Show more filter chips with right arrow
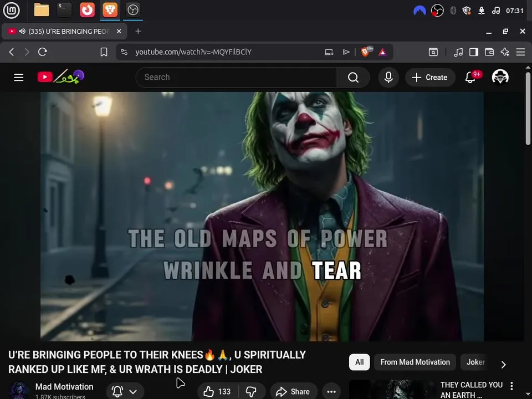The height and width of the screenshot is (399, 532). click(x=504, y=365)
